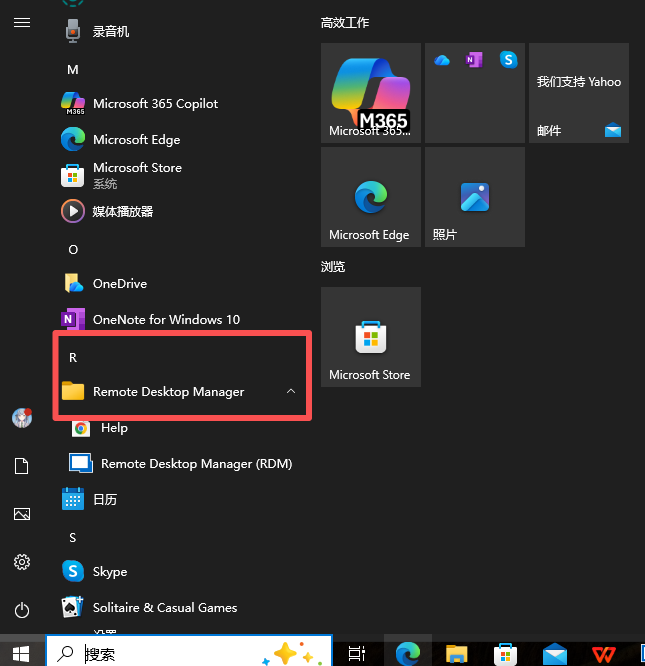Viewport: 645px width, 666px height.
Task: Open WPS Office from the taskbar
Action: (604, 654)
